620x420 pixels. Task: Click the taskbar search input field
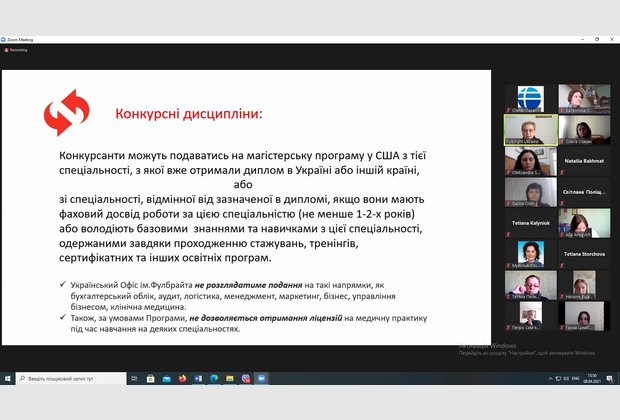click(71, 378)
